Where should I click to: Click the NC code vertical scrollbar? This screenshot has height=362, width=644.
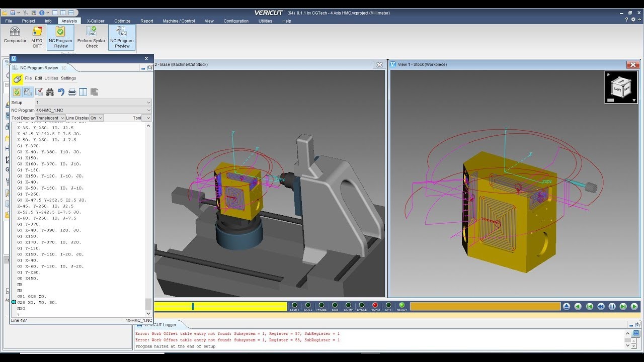(148, 219)
